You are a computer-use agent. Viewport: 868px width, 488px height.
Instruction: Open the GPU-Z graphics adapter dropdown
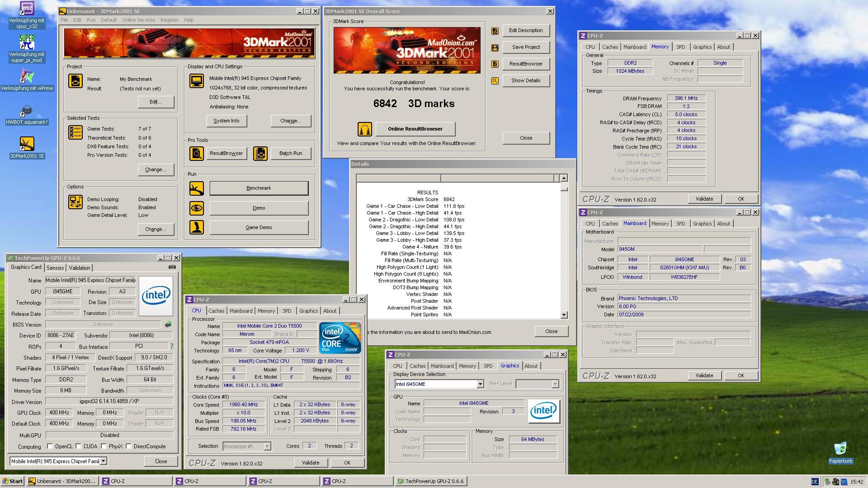point(104,461)
